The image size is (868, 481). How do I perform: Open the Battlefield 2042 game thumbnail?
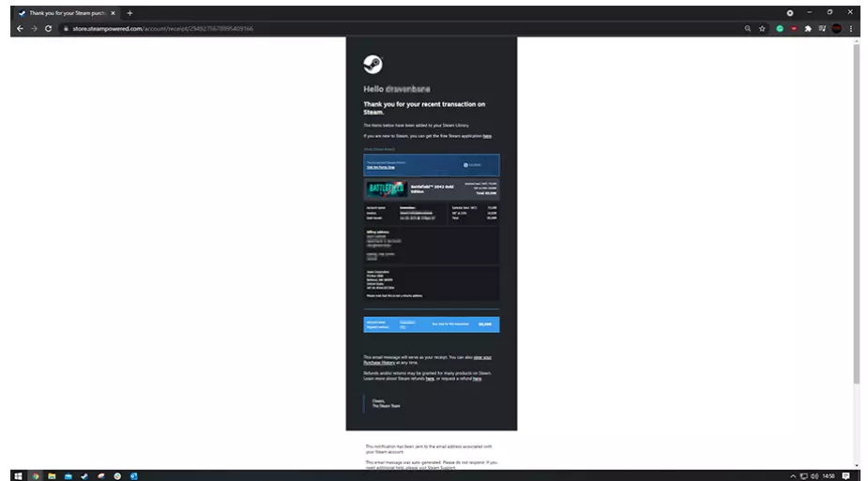pyautogui.click(x=387, y=189)
